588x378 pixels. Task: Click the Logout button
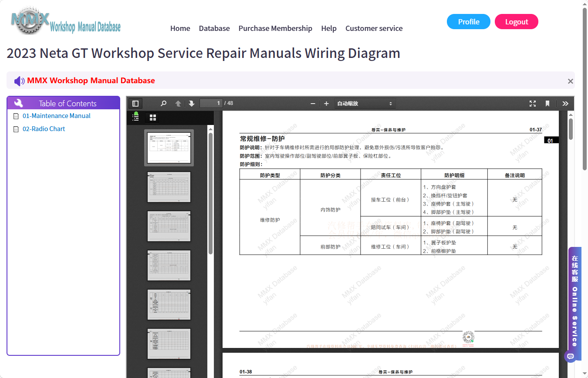(x=517, y=22)
